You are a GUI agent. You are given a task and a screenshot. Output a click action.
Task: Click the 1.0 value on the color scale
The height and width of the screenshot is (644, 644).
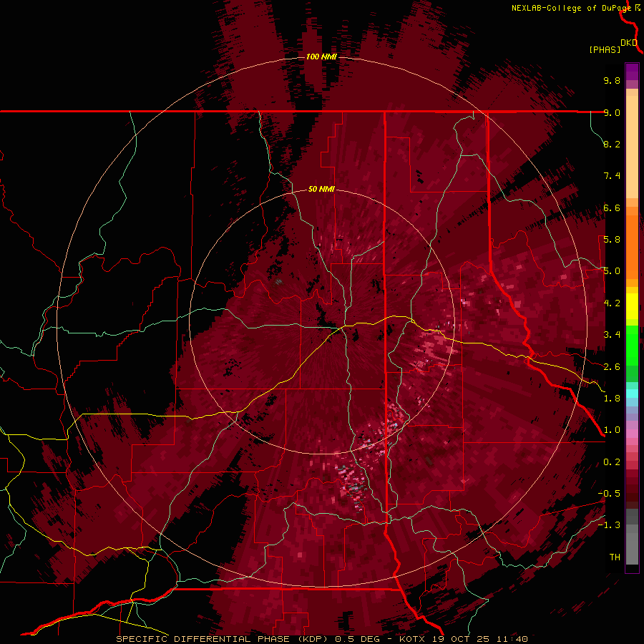612,430
